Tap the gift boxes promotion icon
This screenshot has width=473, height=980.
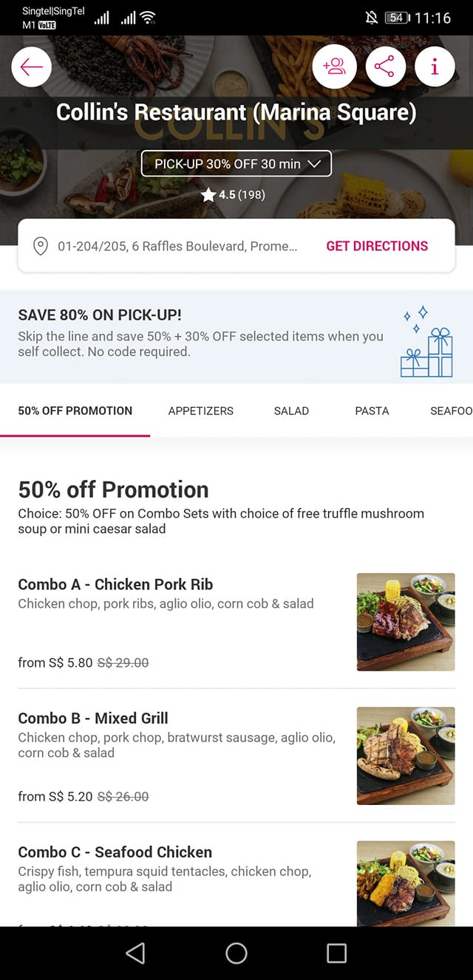426,344
